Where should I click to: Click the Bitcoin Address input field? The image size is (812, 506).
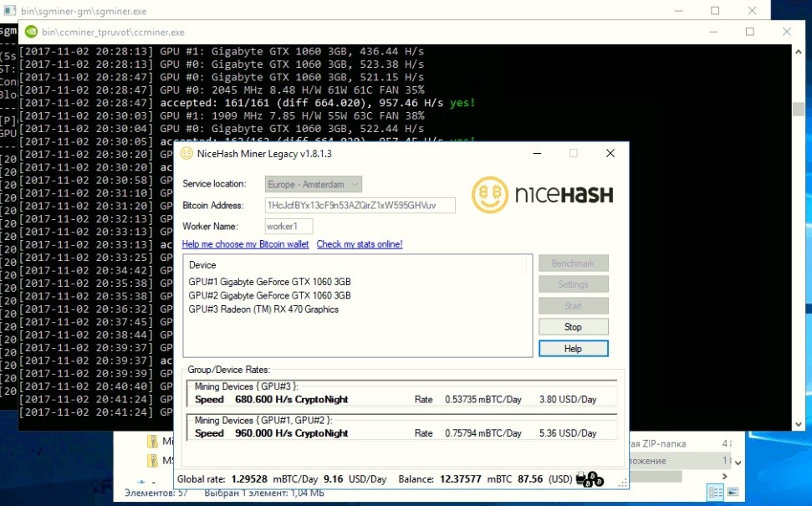point(360,205)
